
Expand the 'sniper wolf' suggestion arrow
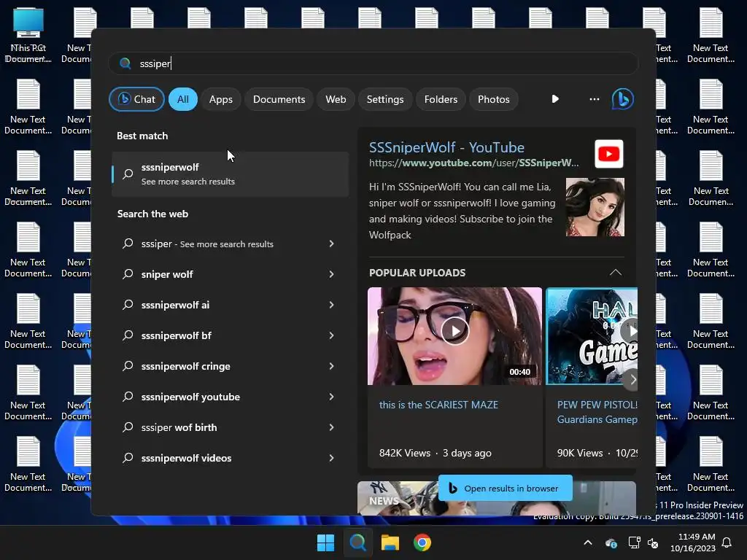click(x=332, y=274)
